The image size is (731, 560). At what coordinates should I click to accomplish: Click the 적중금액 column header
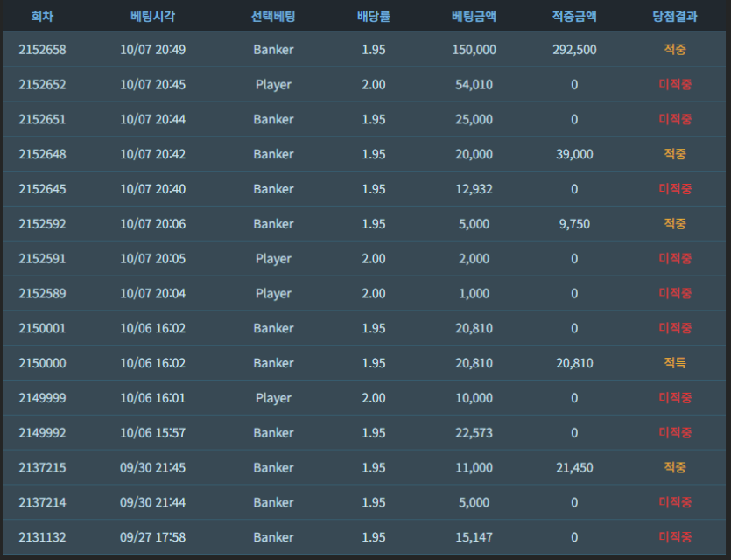pos(574,17)
